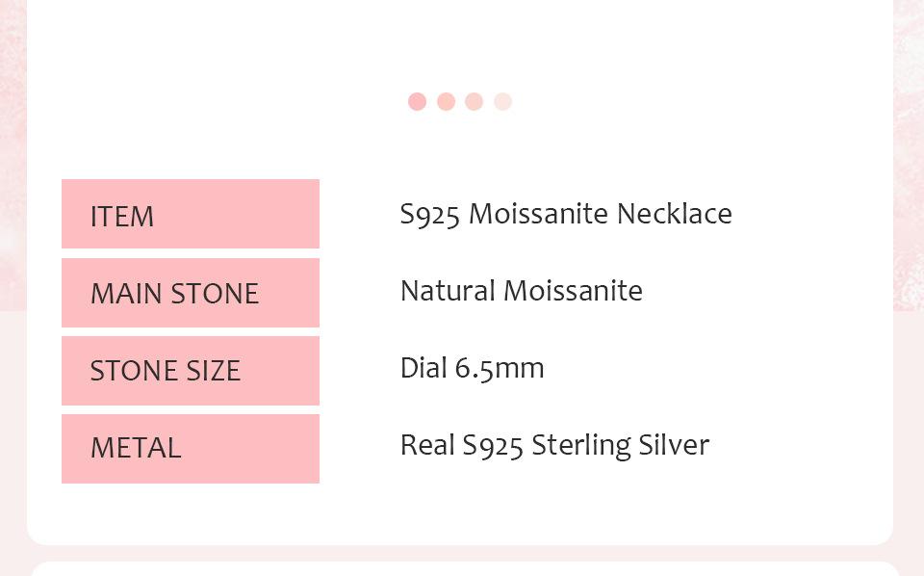Select the second pink dot indicator
Viewport: 924px width, 576px height.
tap(446, 102)
